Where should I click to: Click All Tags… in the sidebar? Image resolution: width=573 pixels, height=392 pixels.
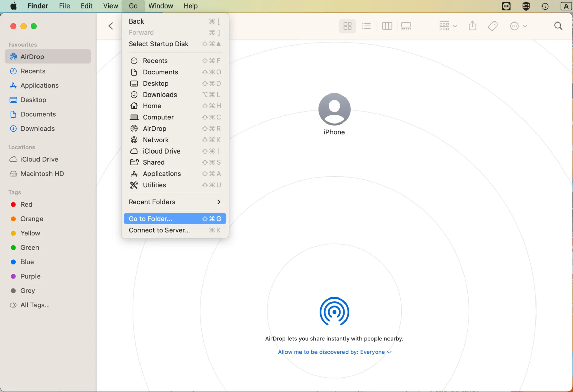35,305
